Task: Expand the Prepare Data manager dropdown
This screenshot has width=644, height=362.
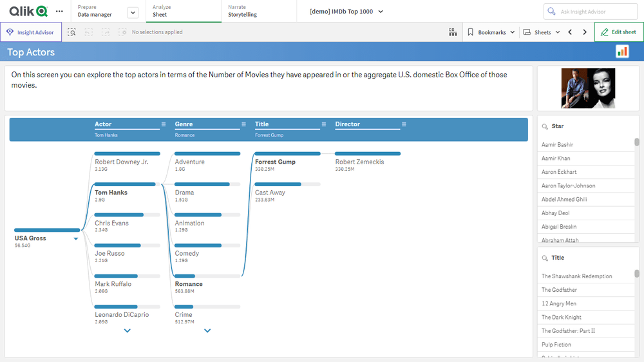Action: pyautogui.click(x=133, y=12)
